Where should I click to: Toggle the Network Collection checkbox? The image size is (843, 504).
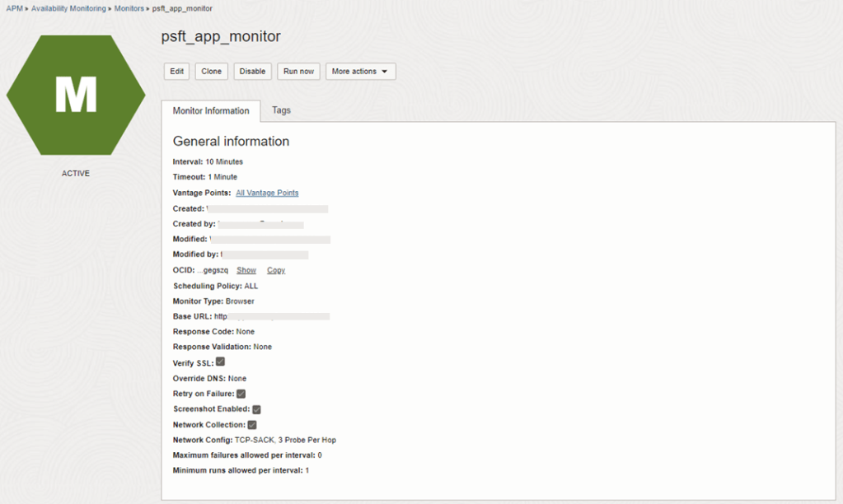click(252, 425)
